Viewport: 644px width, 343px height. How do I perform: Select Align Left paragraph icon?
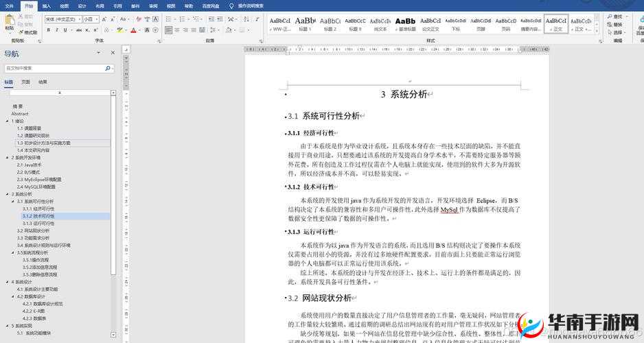tap(169, 30)
